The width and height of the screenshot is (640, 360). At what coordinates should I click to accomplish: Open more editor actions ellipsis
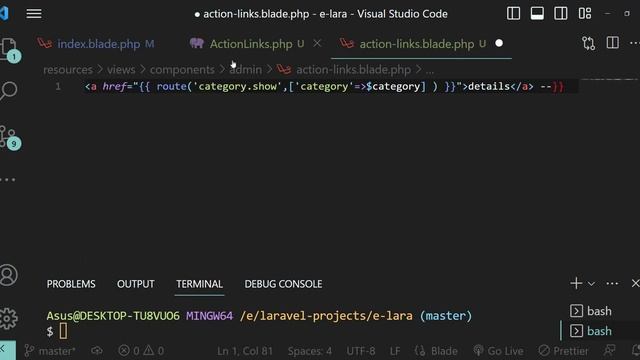(x=634, y=43)
